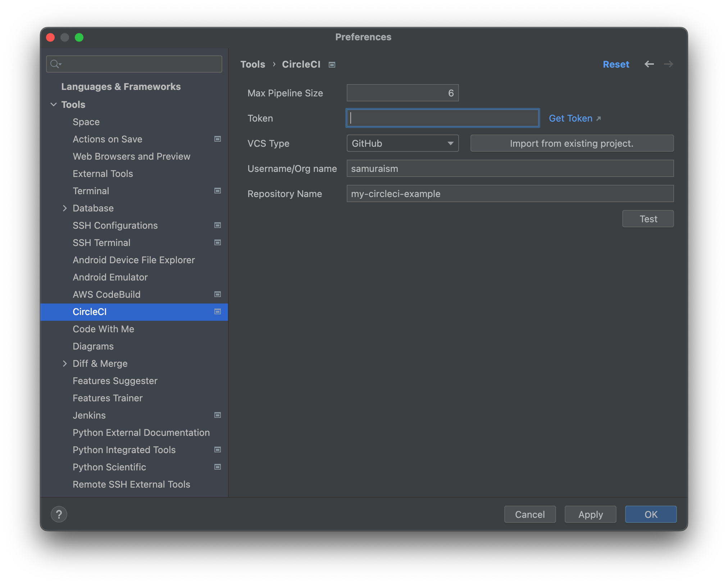728x584 pixels.
Task: Click the Apply button
Action: pos(591,514)
